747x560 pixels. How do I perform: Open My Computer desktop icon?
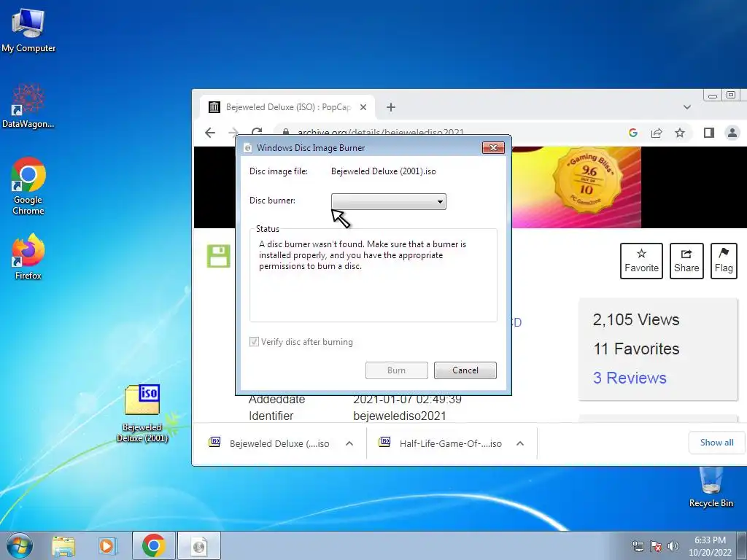pos(28,30)
